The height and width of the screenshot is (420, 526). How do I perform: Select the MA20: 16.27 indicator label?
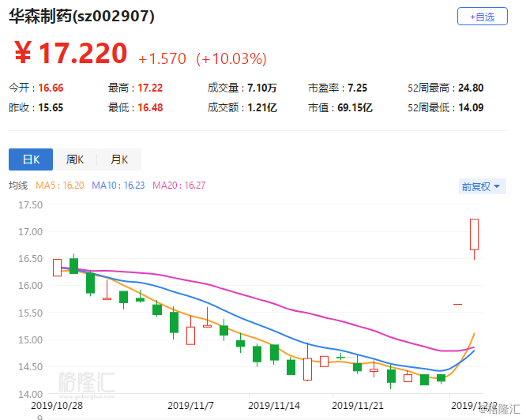pyautogui.click(x=178, y=186)
